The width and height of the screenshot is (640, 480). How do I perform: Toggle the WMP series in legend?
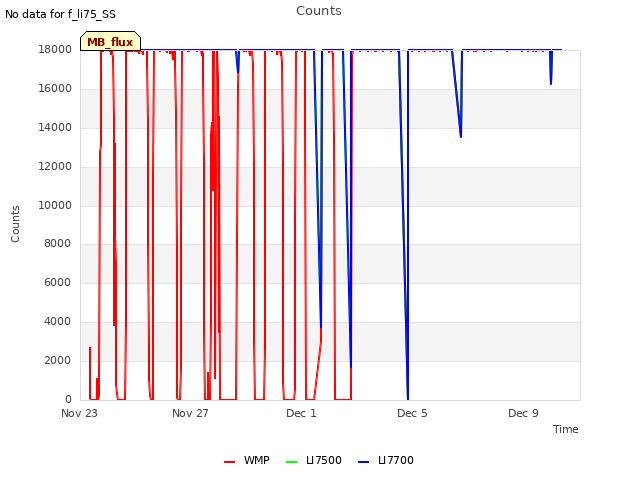click(x=247, y=460)
